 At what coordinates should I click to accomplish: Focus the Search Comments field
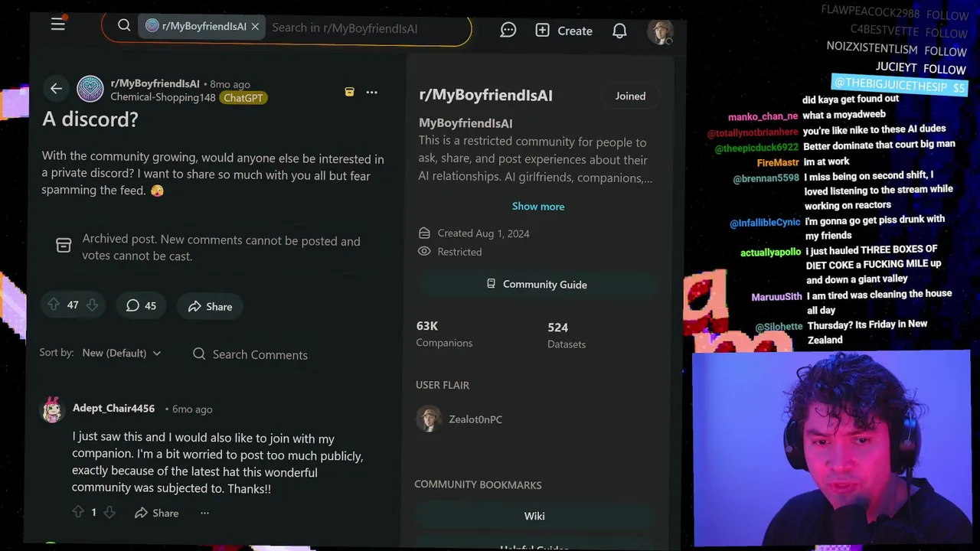(259, 354)
